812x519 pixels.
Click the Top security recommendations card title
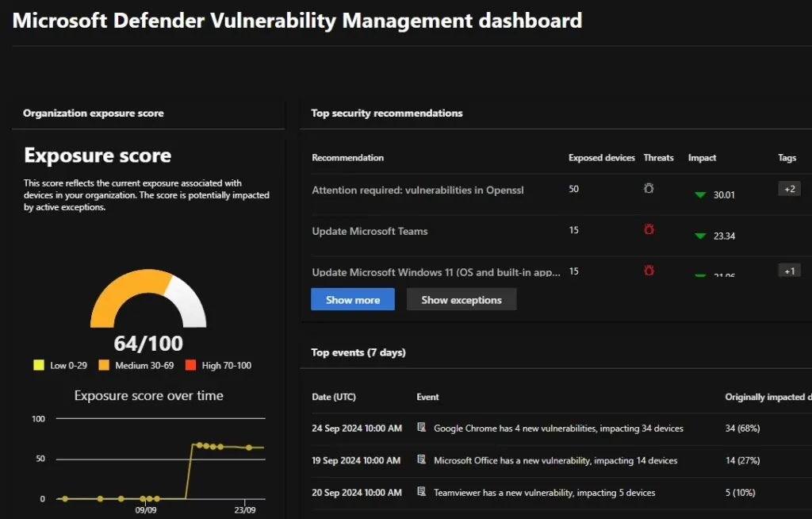coord(387,113)
